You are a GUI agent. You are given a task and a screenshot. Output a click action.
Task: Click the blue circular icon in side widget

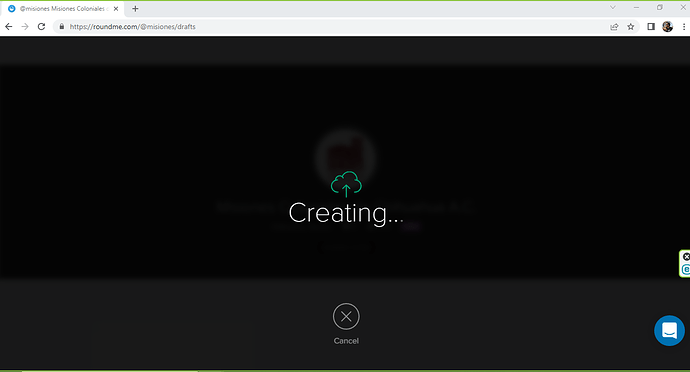686,269
